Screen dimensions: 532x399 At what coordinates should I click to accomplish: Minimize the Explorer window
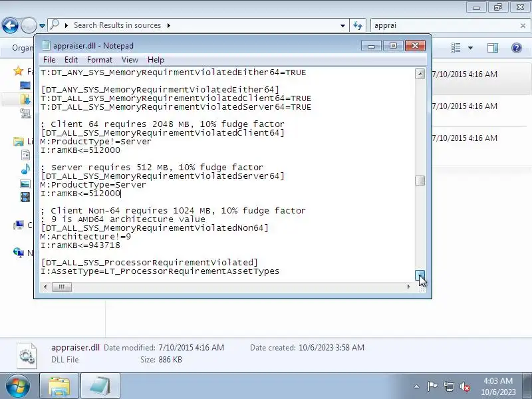[x=476, y=7]
